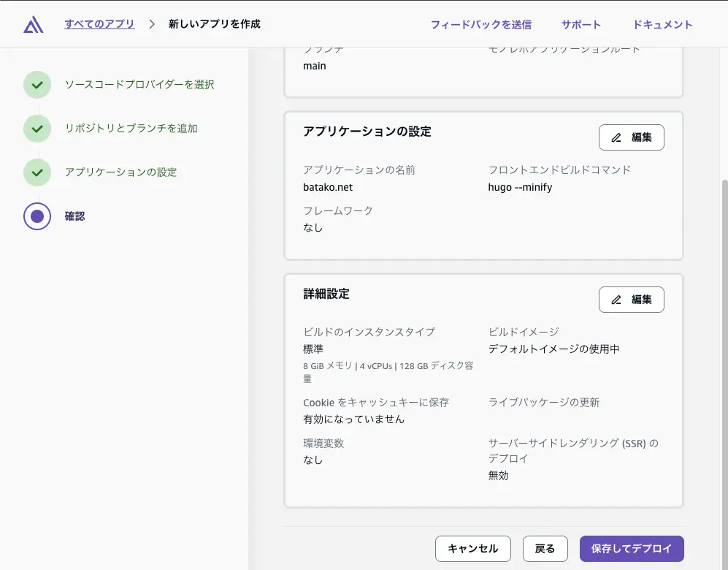Click the filled circle indicator beside 確認

point(37,216)
